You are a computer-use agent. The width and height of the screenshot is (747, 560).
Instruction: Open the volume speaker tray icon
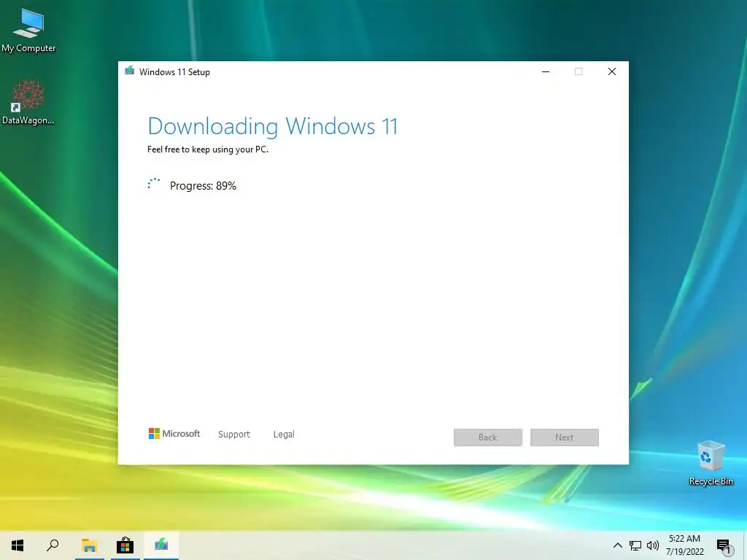653,545
